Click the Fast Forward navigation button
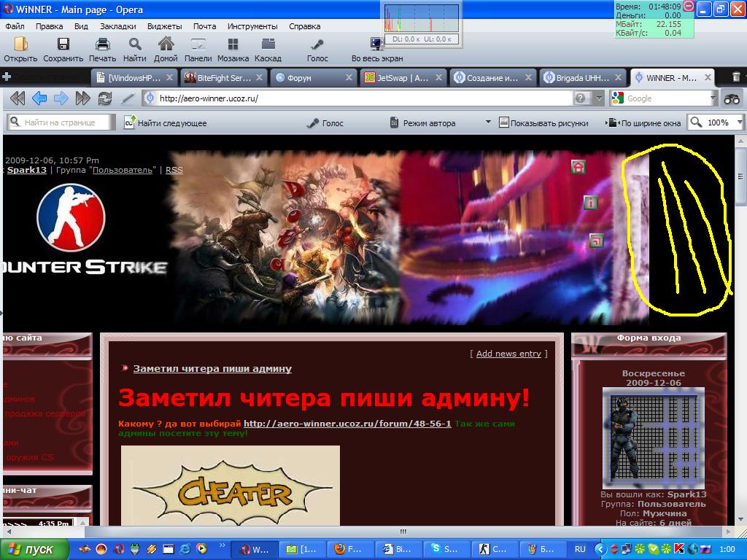This screenshot has height=560, width=747. (x=83, y=98)
